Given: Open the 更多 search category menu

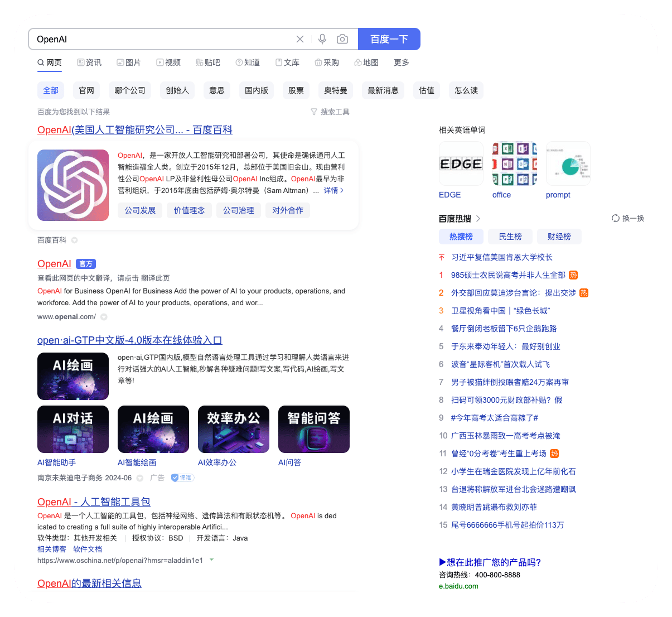Looking at the screenshot, I should pos(402,62).
